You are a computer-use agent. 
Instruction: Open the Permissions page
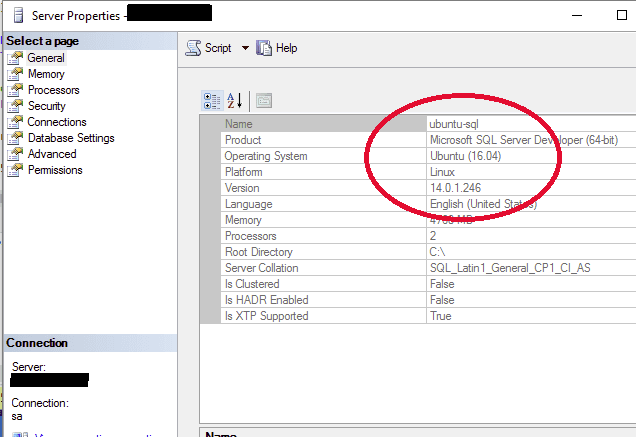coord(55,170)
